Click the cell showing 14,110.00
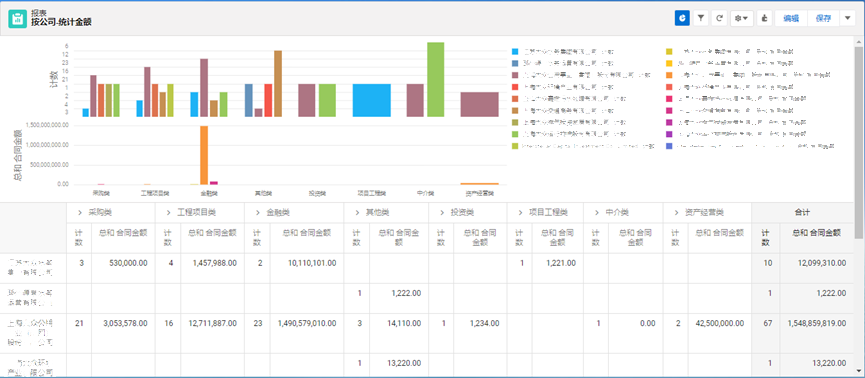This screenshot has height=378, width=865. point(399,333)
